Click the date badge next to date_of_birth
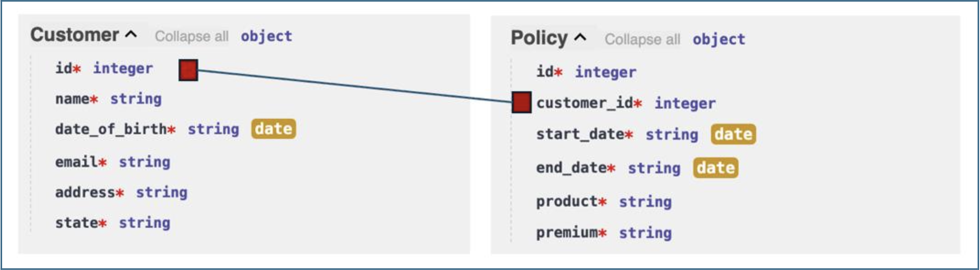The image size is (980, 270). (273, 129)
